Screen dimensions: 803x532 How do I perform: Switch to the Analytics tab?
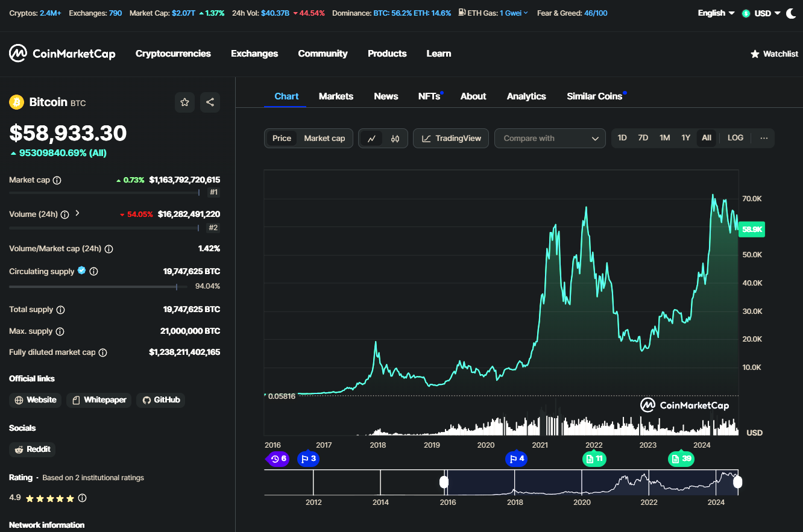pyautogui.click(x=526, y=96)
